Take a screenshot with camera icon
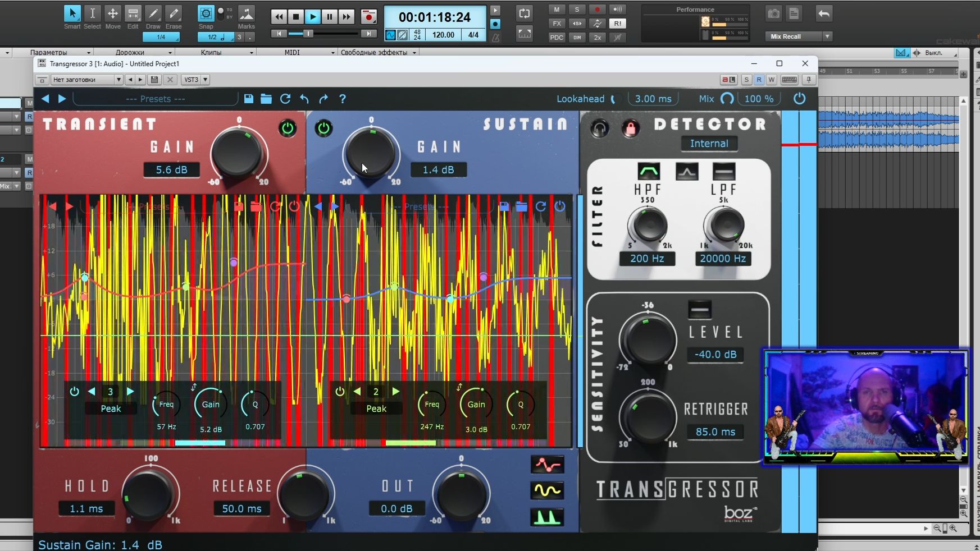Image resolution: width=980 pixels, height=551 pixels. 774,14
